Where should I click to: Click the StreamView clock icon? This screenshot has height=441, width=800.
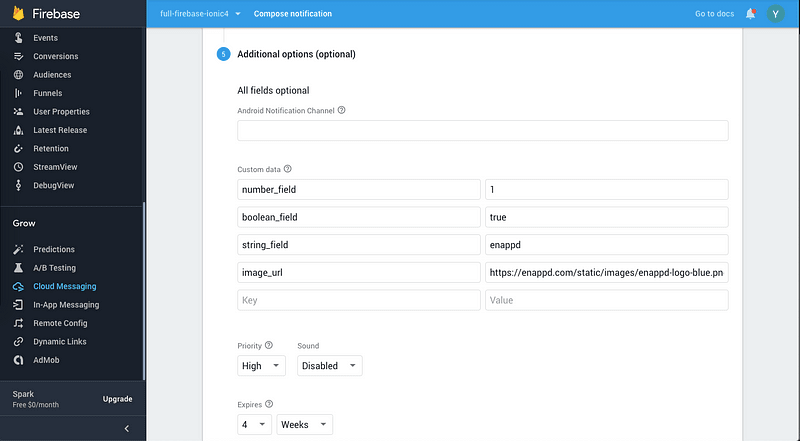pos(18,167)
